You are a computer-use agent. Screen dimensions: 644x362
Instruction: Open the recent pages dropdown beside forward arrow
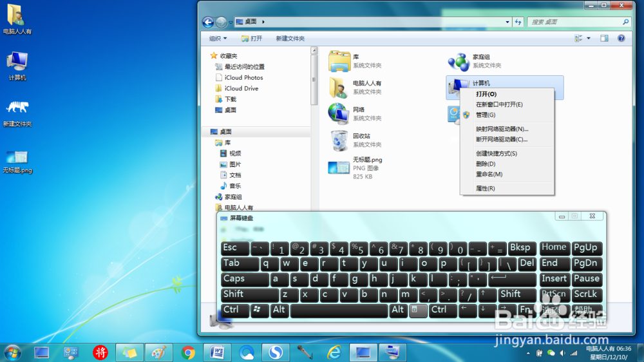coord(231,22)
